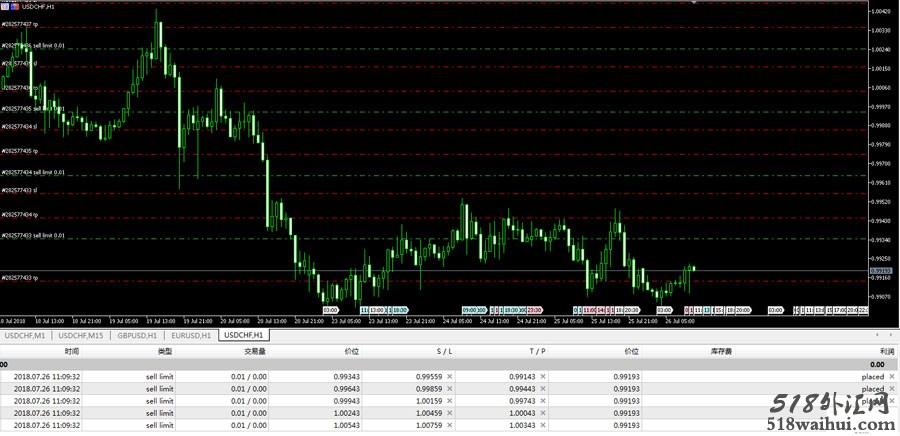The height and width of the screenshot is (436, 900).
Task: Click the flag icon beside USDCHF,H1 title
Action: [14, 6]
